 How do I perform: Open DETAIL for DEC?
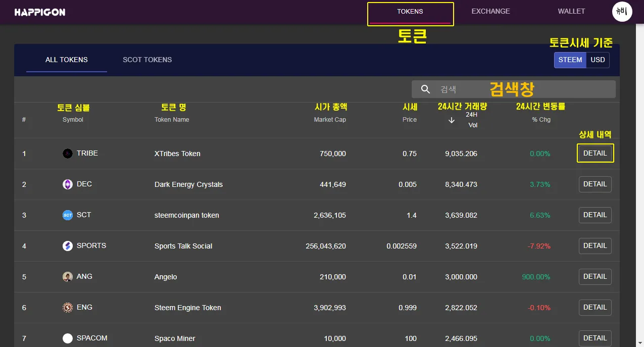(595, 184)
